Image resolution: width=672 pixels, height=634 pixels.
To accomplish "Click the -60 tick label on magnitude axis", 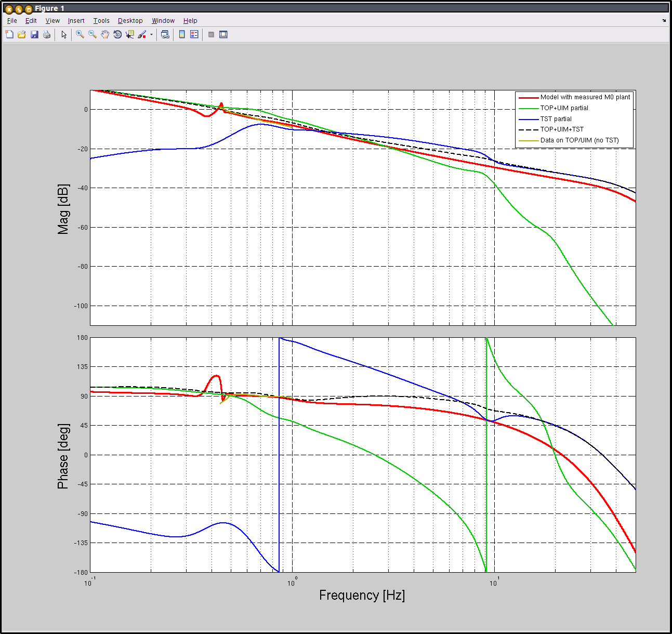I will click(83, 228).
